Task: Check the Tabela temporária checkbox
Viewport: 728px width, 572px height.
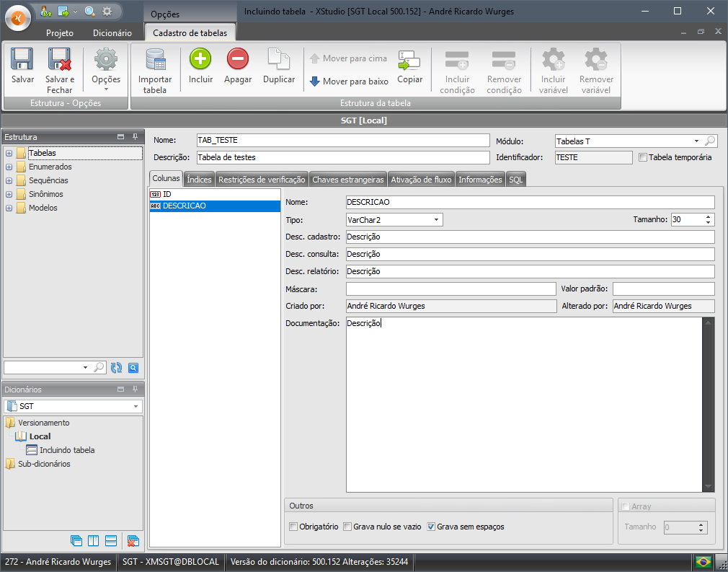Action: pyautogui.click(x=643, y=157)
